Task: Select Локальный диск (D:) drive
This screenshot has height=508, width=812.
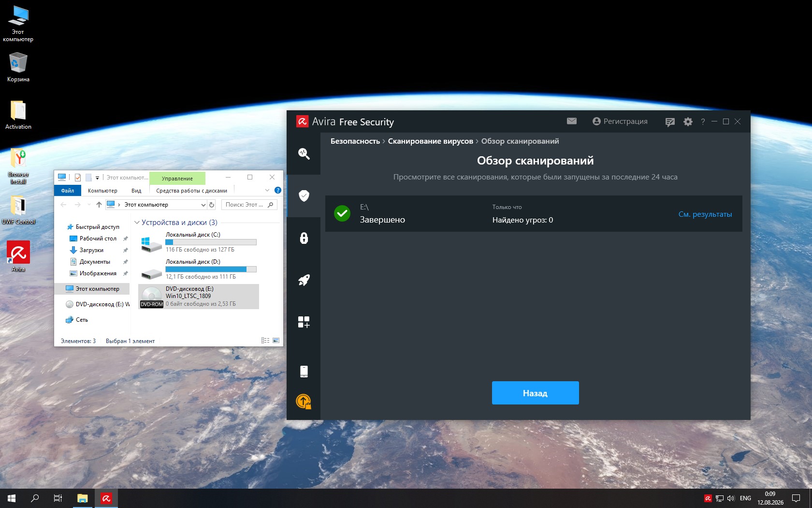Action: pyautogui.click(x=198, y=269)
